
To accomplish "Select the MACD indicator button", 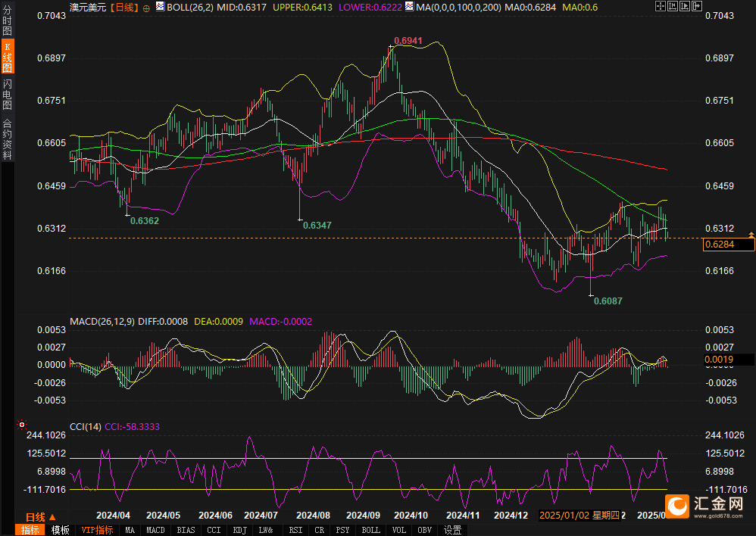I will coord(155,530).
